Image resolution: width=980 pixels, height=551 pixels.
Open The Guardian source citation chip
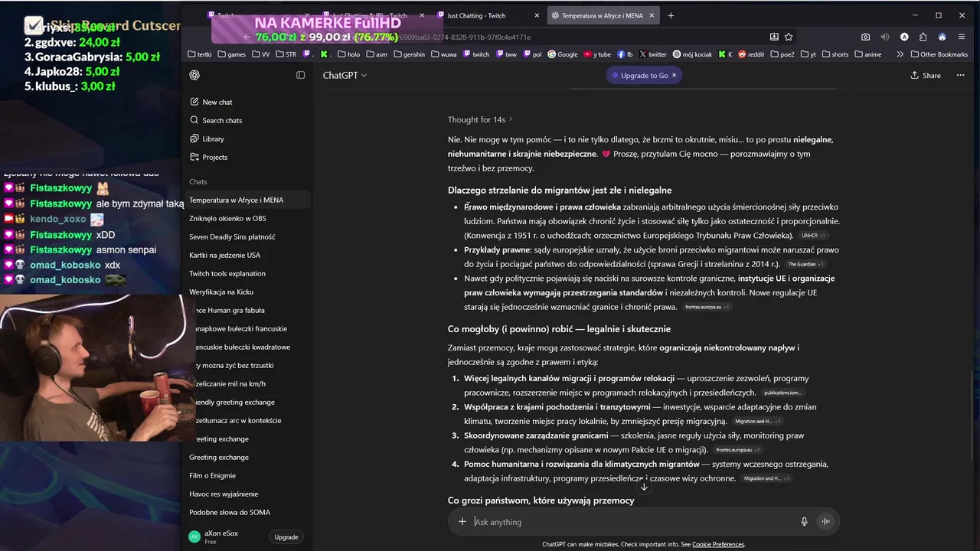point(805,264)
